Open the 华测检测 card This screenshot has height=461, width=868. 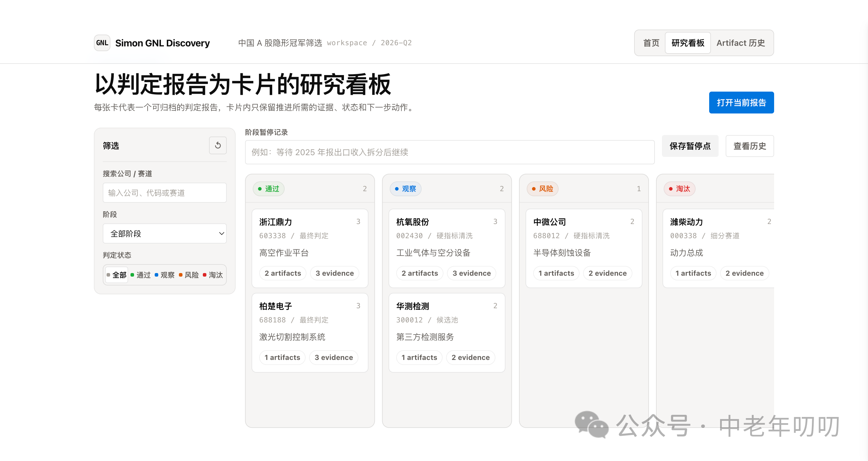pyautogui.click(x=447, y=332)
